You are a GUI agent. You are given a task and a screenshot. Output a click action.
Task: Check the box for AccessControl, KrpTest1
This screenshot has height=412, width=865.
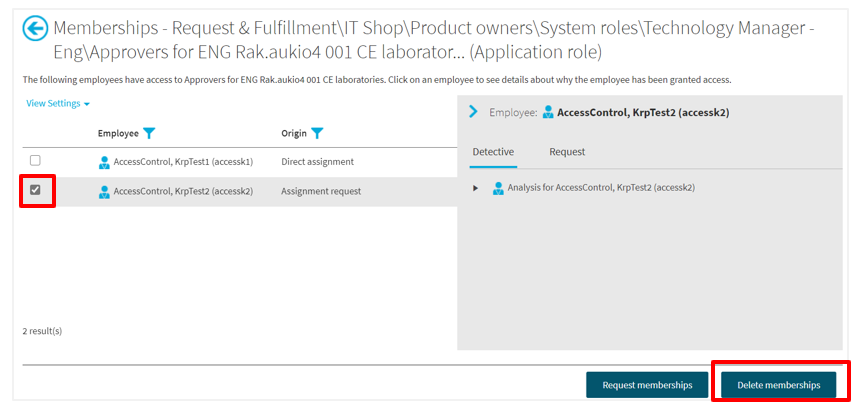coord(36,161)
